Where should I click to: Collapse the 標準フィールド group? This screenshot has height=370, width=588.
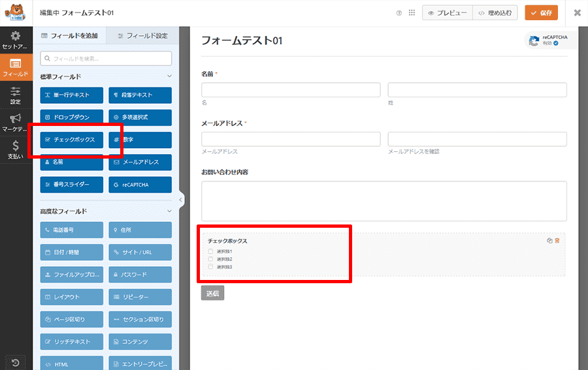(169, 76)
